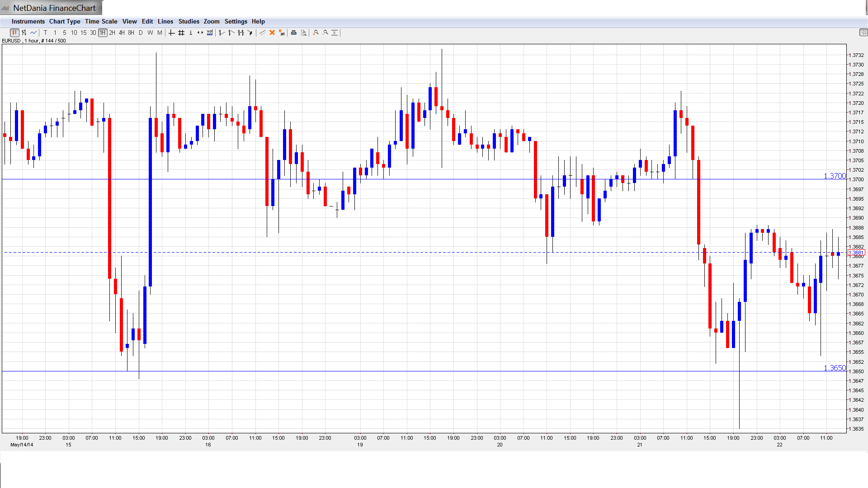
Task: Switch to 5 minute time scale
Action: coord(65,33)
